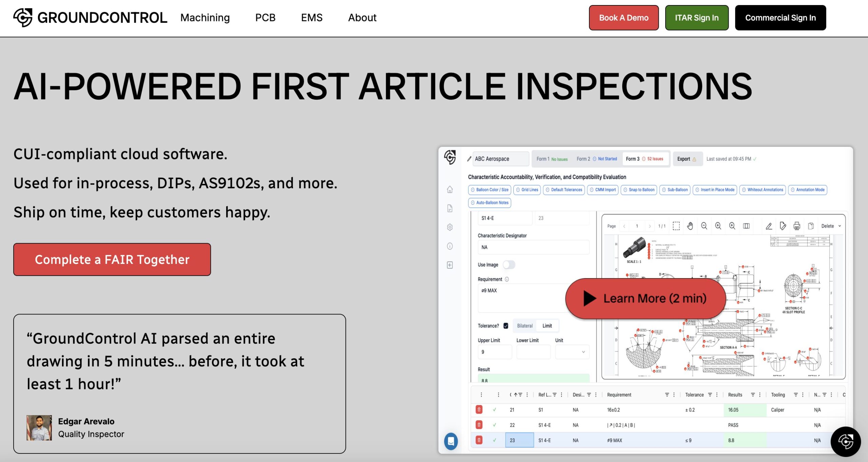Open About in top navigation
Screen dimensions: 868x462
click(362, 18)
